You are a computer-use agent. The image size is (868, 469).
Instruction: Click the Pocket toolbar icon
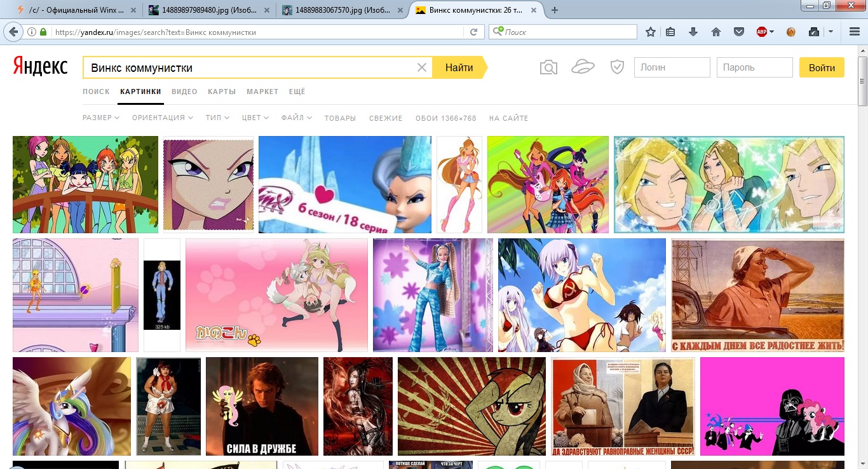[738, 32]
